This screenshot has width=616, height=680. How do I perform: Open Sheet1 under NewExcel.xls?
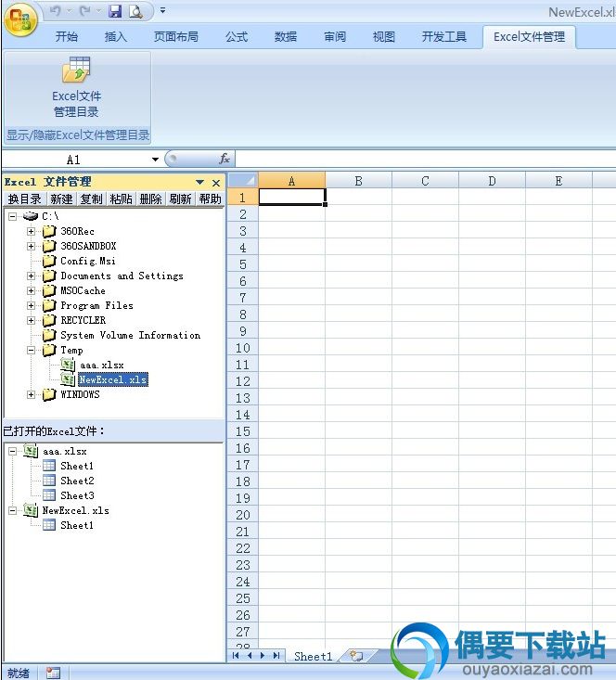pyautogui.click(x=77, y=525)
